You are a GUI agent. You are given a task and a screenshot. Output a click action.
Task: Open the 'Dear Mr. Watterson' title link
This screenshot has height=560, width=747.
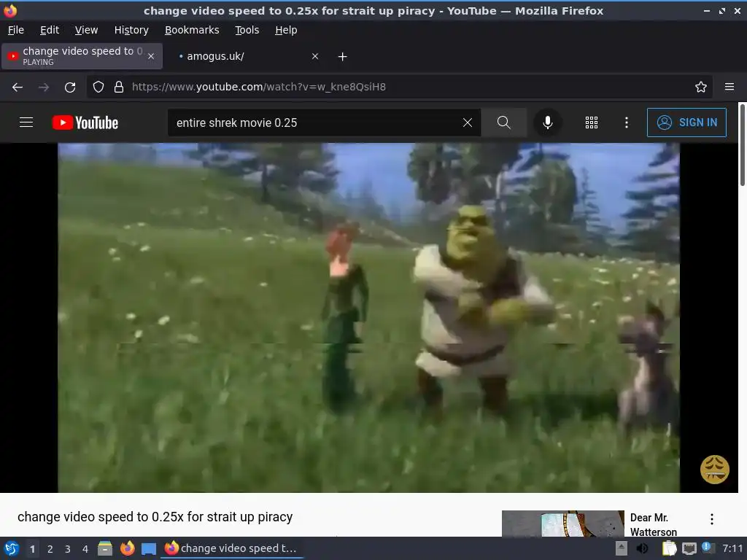coord(653,524)
